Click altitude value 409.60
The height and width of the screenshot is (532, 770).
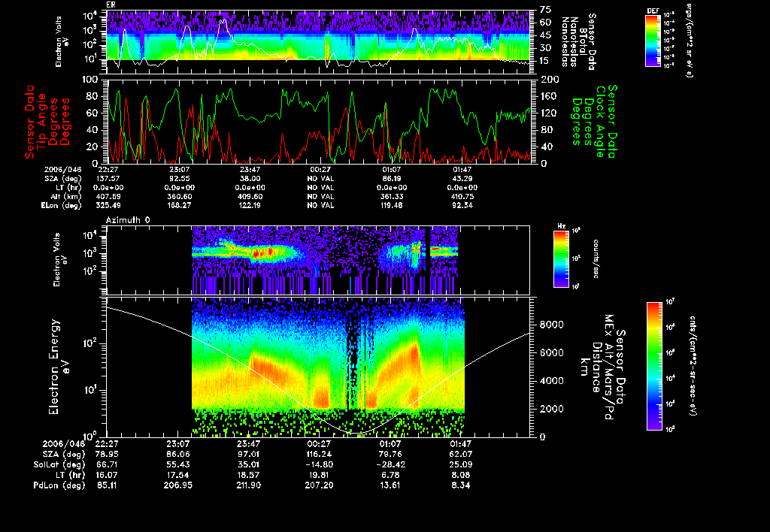click(x=250, y=196)
